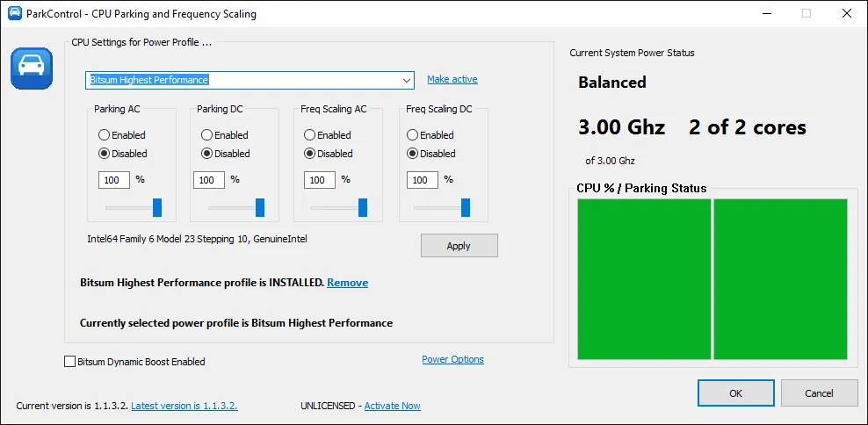Click the Freq Scaling DC percent field
Viewport: 868px width, 425px height.
pyautogui.click(x=423, y=180)
